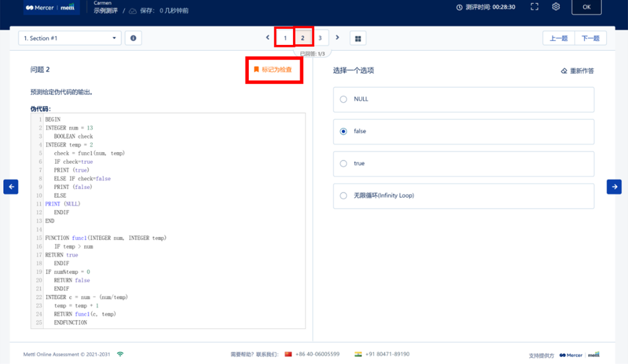Click 下一题 next question button
Viewport: 628px width, 364px height.
[590, 39]
